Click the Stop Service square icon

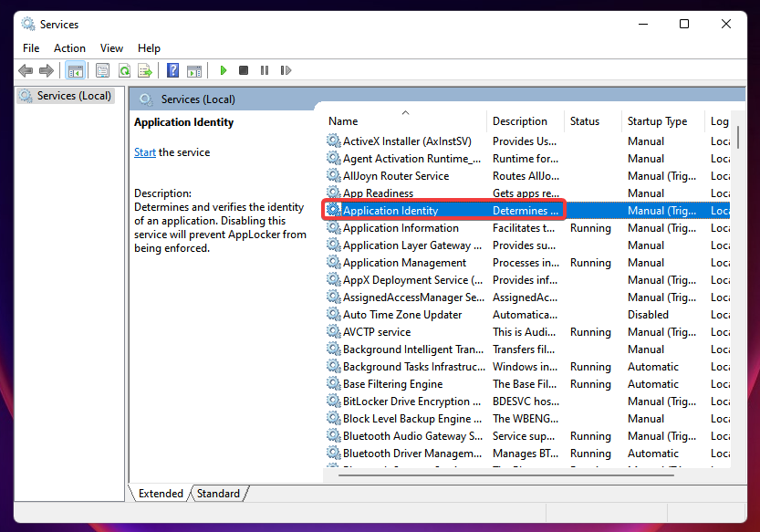point(244,71)
